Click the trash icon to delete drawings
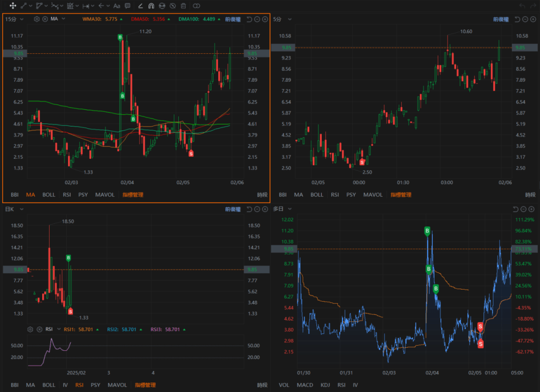This screenshot has width=540, height=392. (x=183, y=6)
